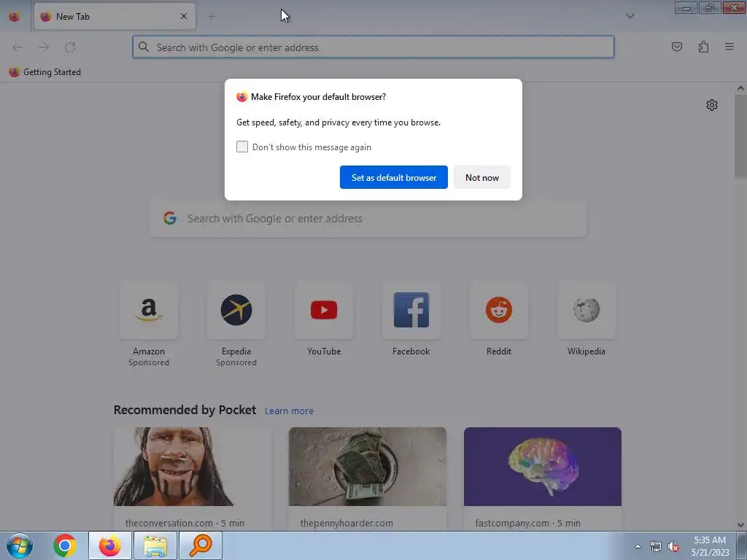747x560 pixels.
Task: Click the page vertical scrollbar thumb
Action: coord(740,136)
